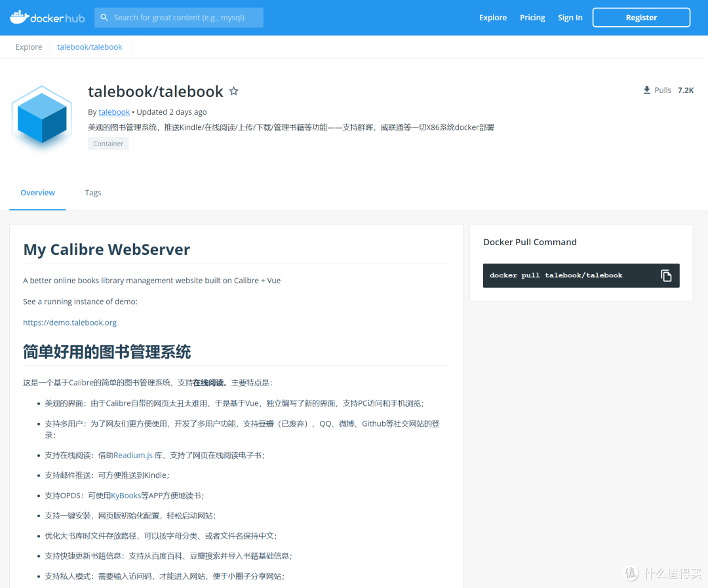Click the talebook/talebook breadcrumb
The height and width of the screenshot is (588, 708).
click(x=89, y=47)
